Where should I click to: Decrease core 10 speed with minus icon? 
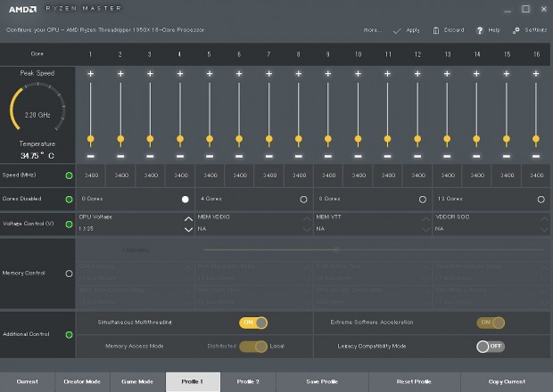(358, 156)
